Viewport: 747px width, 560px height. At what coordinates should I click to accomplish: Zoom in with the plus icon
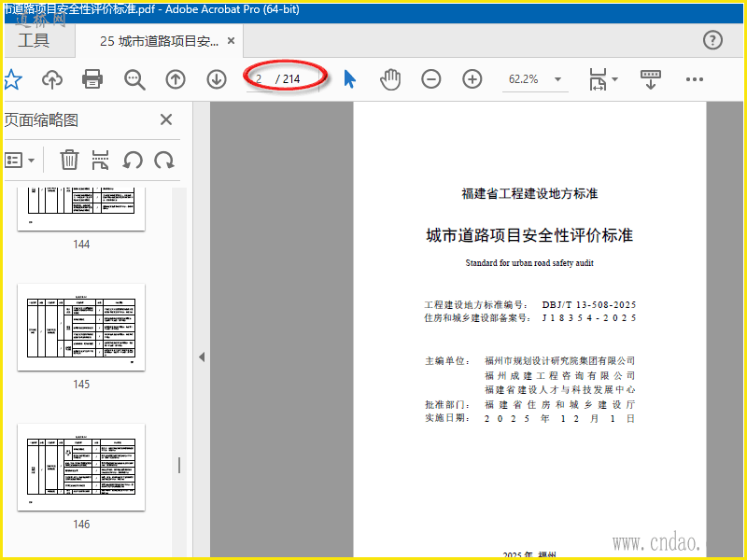472,79
